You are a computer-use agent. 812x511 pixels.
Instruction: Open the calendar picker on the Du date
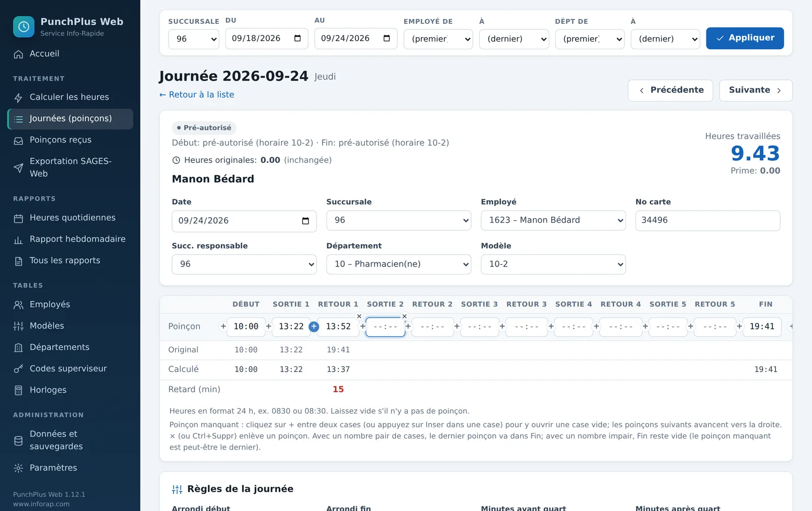coord(297,39)
